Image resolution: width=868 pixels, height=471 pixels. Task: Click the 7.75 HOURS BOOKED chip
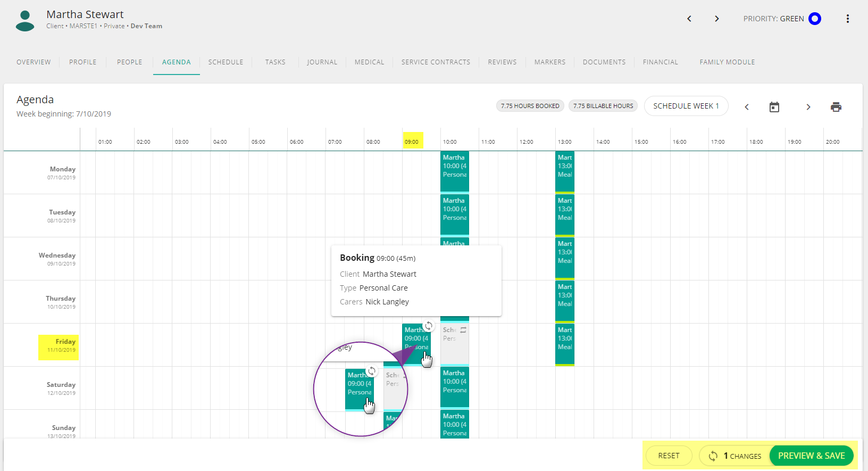(530, 106)
